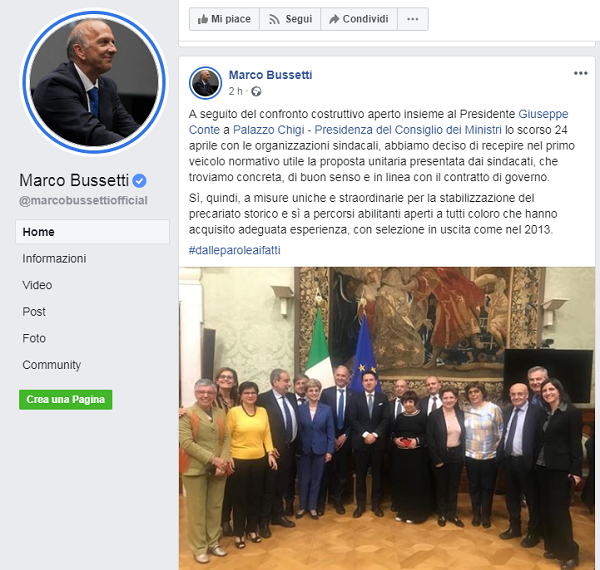Open the large Marco Bussetti profile picture
This screenshot has width=600, height=570.
coord(94,82)
